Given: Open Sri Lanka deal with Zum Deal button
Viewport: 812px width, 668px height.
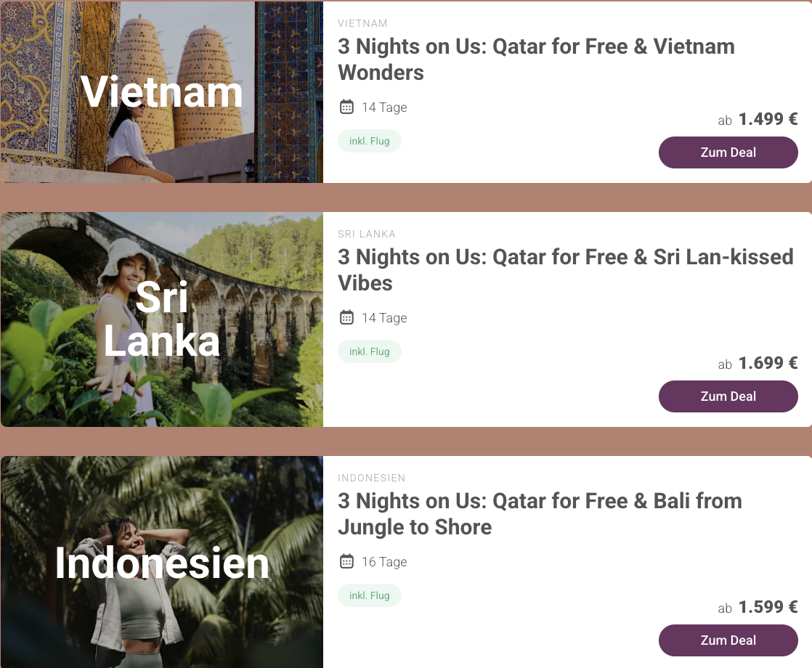Looking at the screenshot, I should pyautogui.click(x=728, y=396).
